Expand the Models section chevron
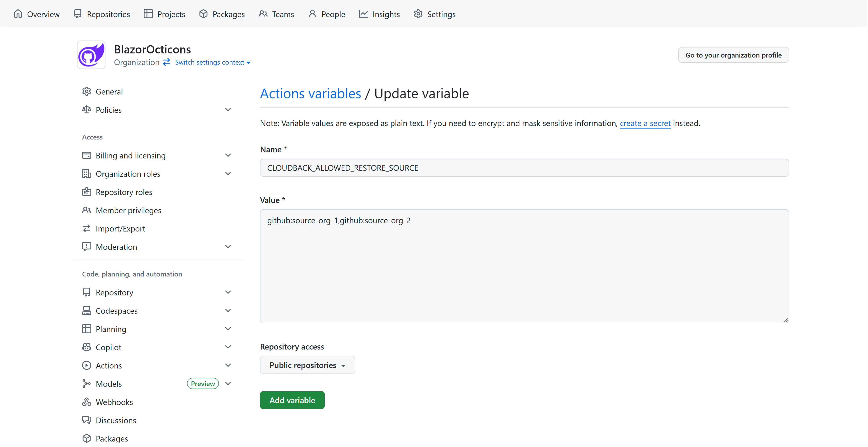868x447 pixels. coord(228,384)
